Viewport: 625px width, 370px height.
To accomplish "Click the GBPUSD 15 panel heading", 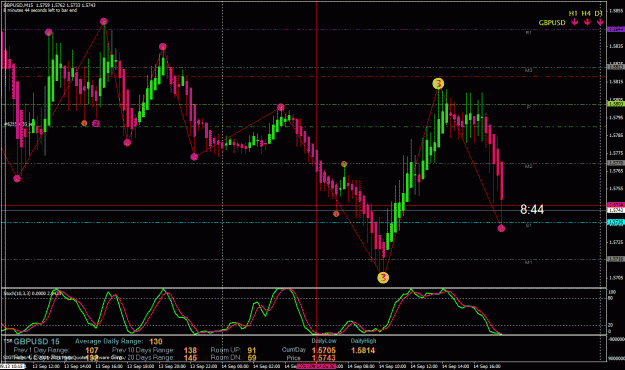I will click(x=36, y=341).
